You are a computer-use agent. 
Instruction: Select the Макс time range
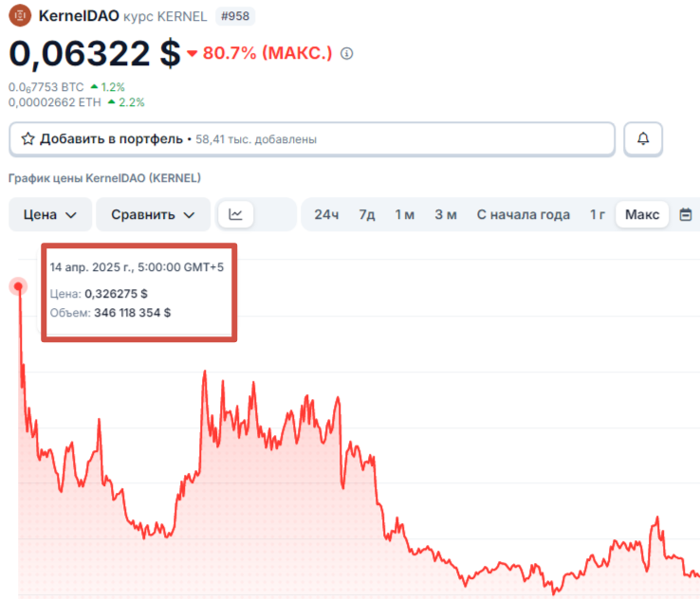(642, 214)
